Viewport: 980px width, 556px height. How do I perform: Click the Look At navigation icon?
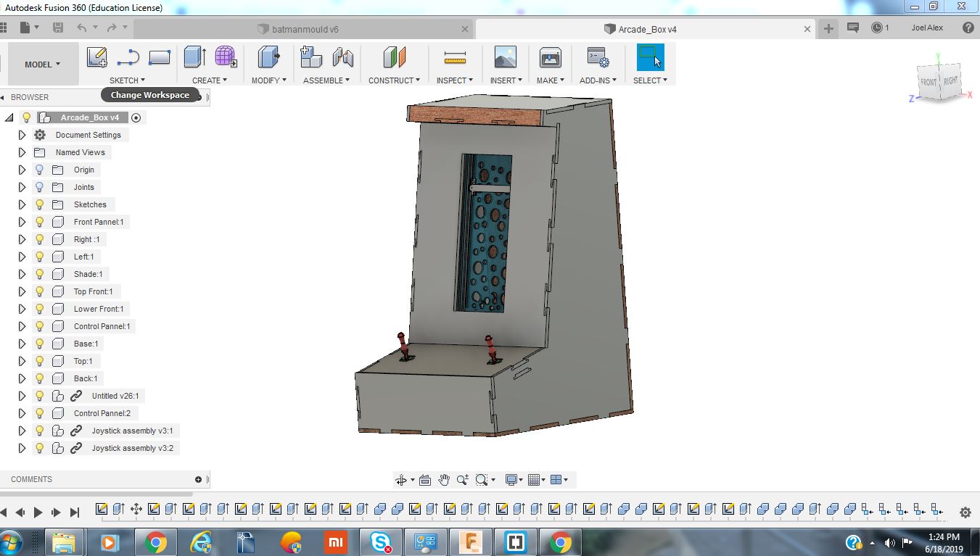click(425, 480)
